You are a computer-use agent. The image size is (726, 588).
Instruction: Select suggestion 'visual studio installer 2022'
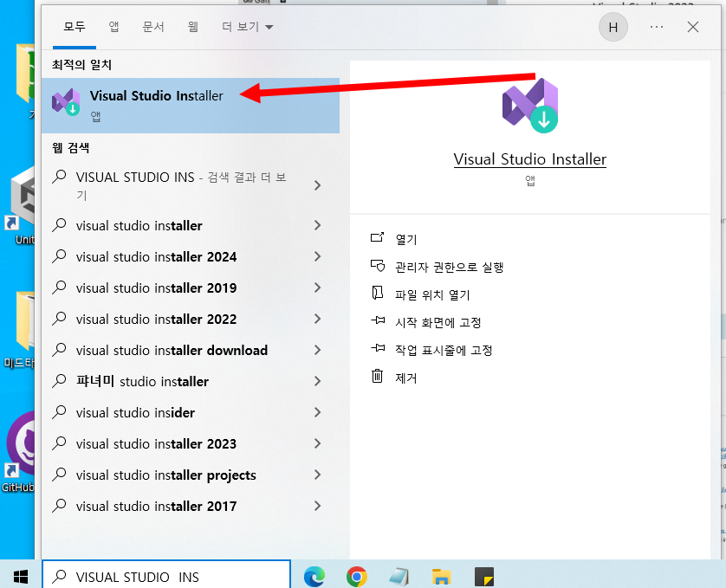click(157, 319)
